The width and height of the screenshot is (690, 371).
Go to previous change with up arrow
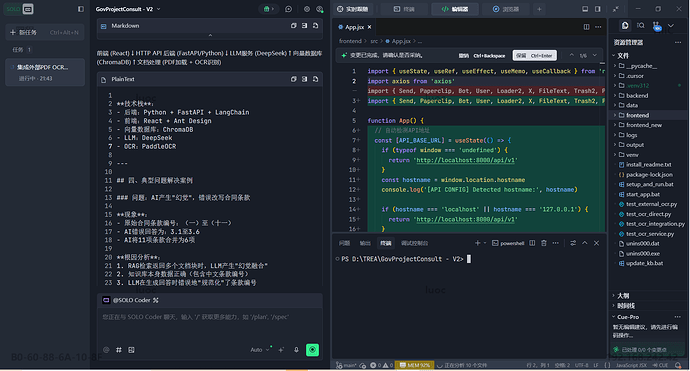(x=571, y=55)
